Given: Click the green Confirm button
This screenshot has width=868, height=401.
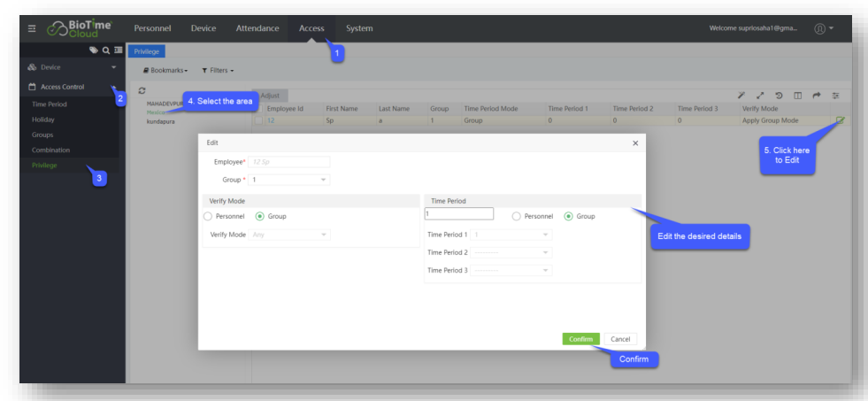Looking at the screenshot, I should 580,339.
